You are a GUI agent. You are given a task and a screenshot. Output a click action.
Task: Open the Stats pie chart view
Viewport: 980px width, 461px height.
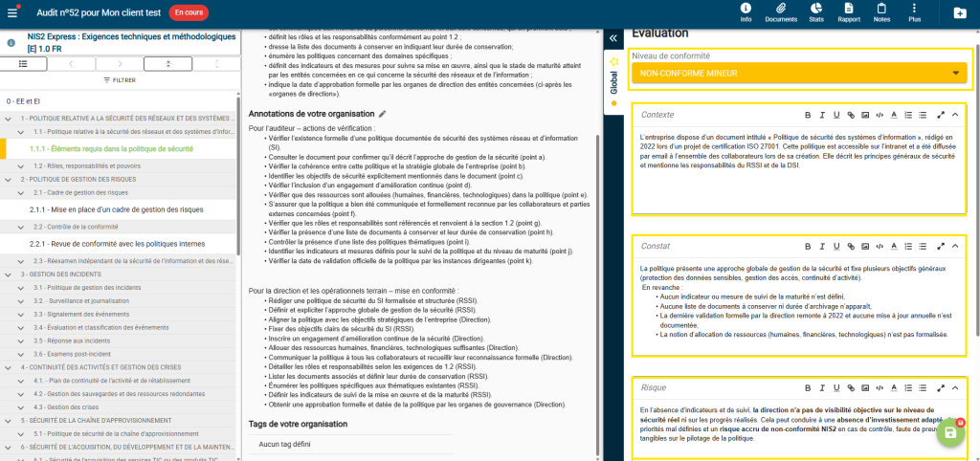[815, 12]
